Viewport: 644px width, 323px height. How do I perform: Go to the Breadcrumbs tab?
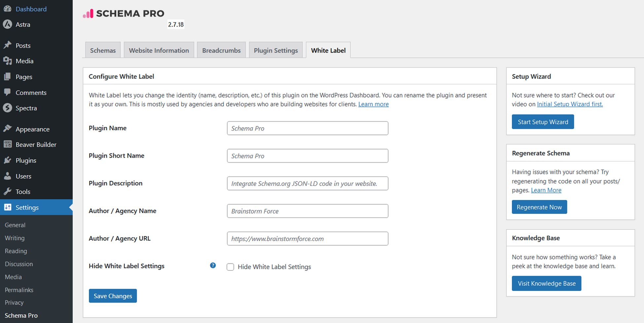221,50
